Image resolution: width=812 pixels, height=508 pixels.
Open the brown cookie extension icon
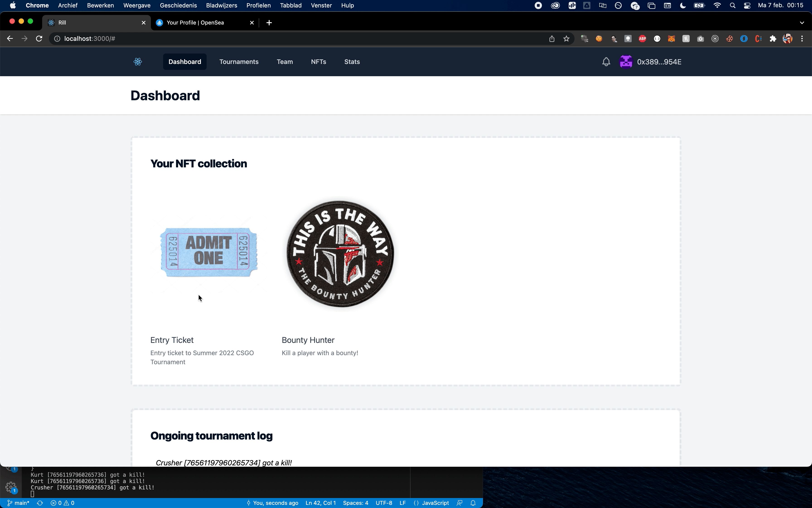(730, 39)
